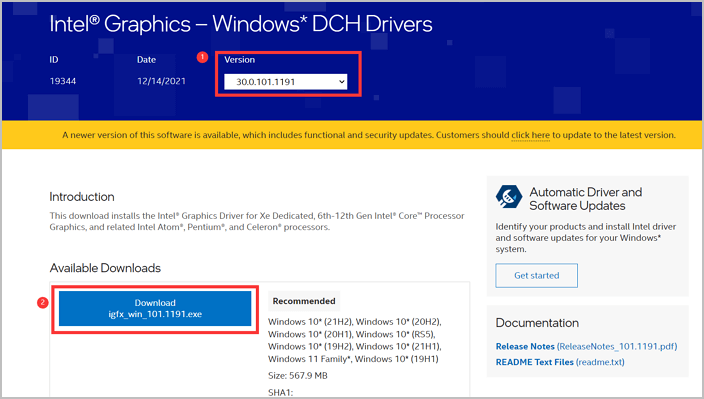Click Automatic Driver and Software Updates heading
Viewport: 704px width, 399px height.
pyautogui.click(x=585, y=199)
